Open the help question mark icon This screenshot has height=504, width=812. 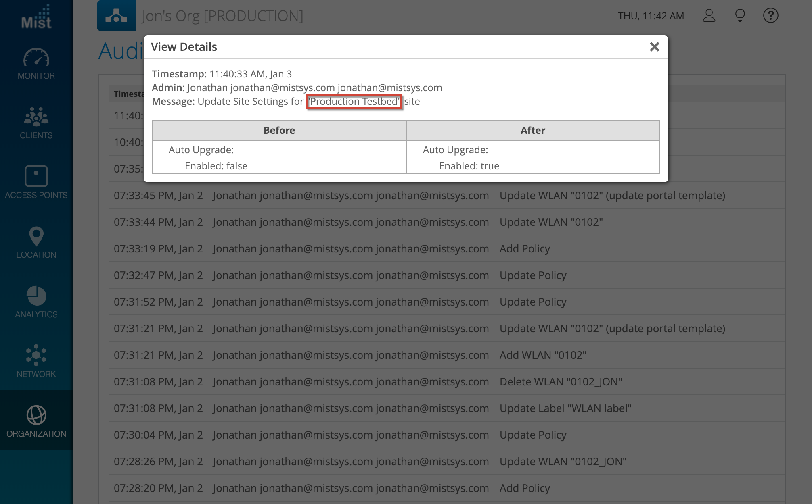[x=770, y=16]
